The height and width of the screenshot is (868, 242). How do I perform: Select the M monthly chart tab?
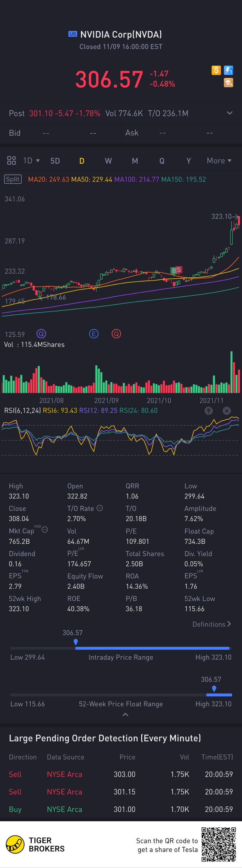pos(135,161)
